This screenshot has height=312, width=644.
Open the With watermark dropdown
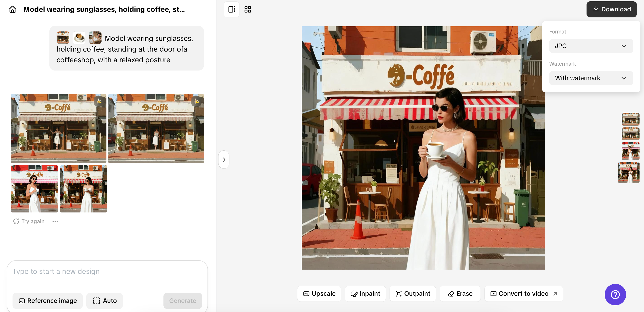591,78
